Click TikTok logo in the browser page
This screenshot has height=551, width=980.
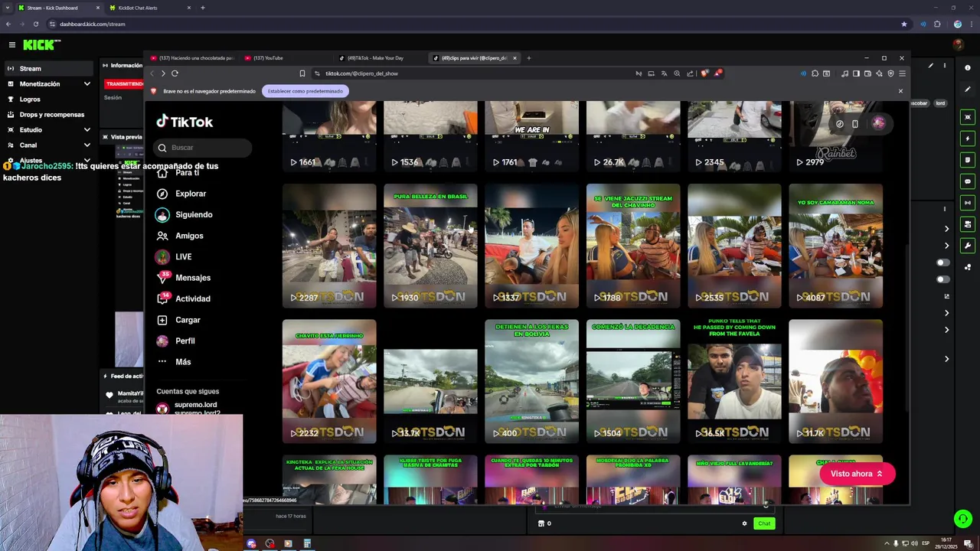click(x=185, y=122)
